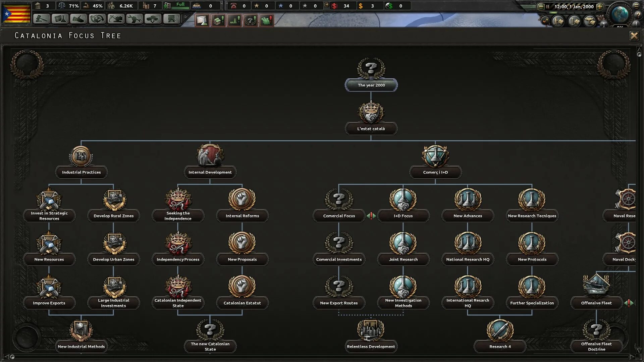Select The year 2000 focus
Viewport: 644px width, 362px height.
coord(371,75)
